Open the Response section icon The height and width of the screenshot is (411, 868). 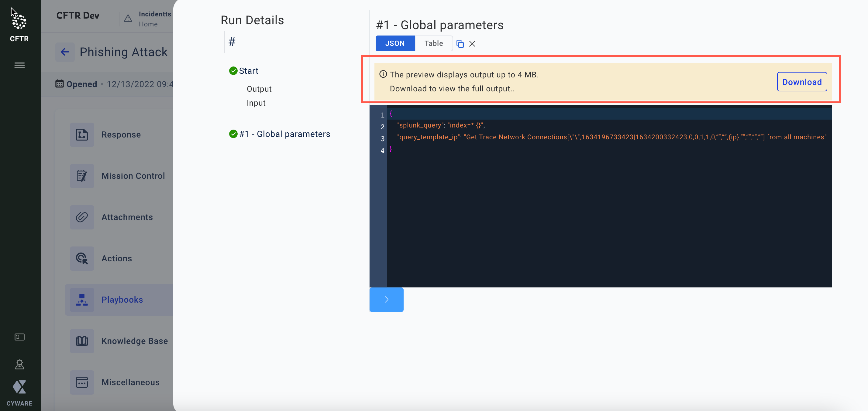point(82,135)
